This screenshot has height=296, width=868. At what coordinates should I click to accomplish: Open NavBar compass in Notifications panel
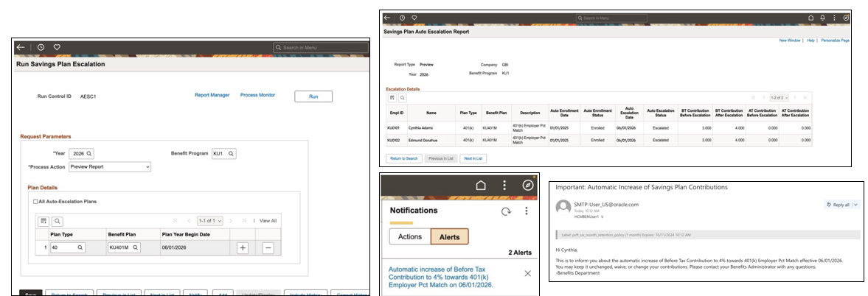(527, 185)
